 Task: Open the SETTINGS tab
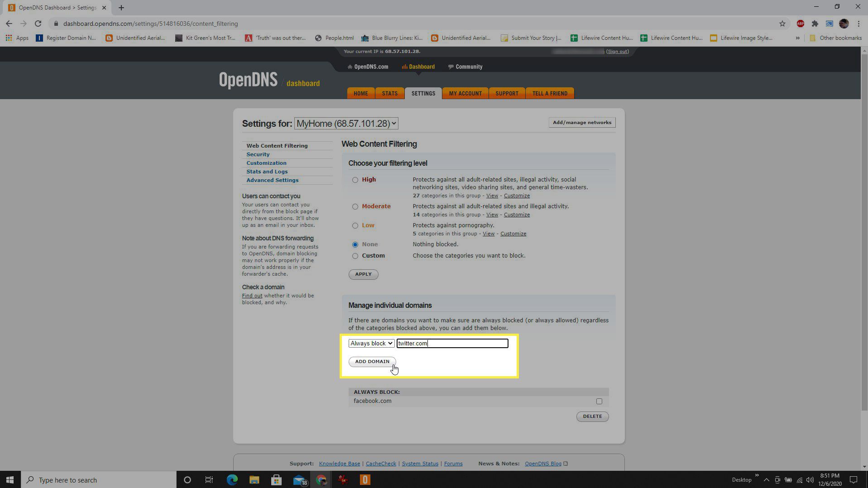click(423, 93)
